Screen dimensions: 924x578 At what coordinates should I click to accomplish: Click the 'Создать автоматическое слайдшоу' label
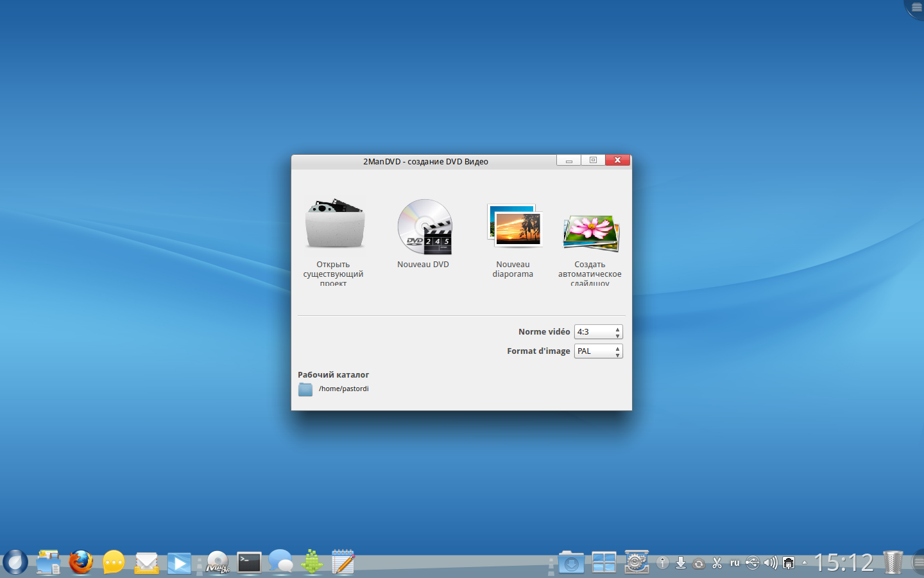pyautogui.click(x=590, y=273)
